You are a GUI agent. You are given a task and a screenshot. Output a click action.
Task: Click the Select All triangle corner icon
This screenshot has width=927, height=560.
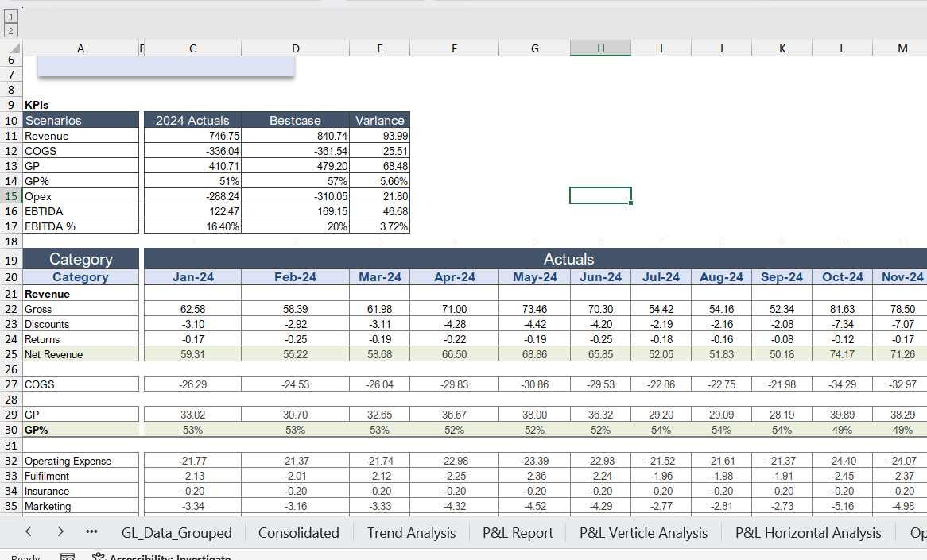[13, 48]
